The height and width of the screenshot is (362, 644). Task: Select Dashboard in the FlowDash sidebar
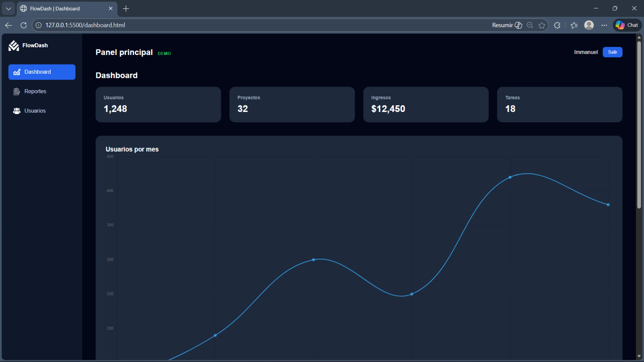(42, 72)
